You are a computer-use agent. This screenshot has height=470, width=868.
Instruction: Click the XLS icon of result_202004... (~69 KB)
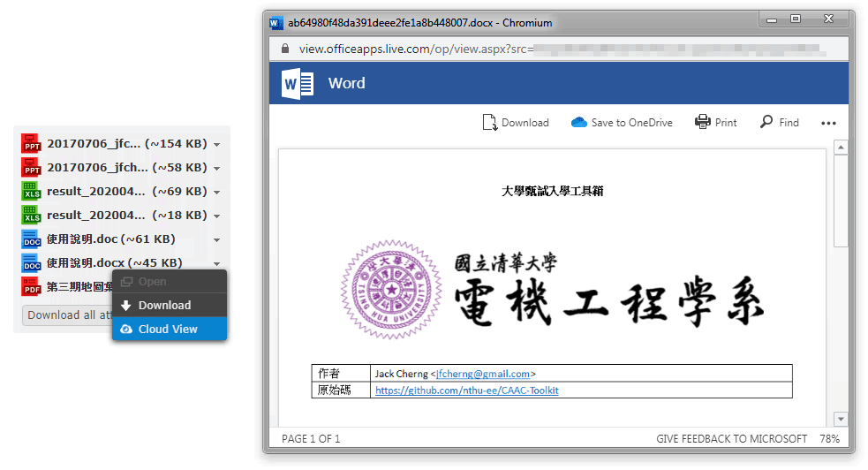pyautogui.click(x=31, y=191)
